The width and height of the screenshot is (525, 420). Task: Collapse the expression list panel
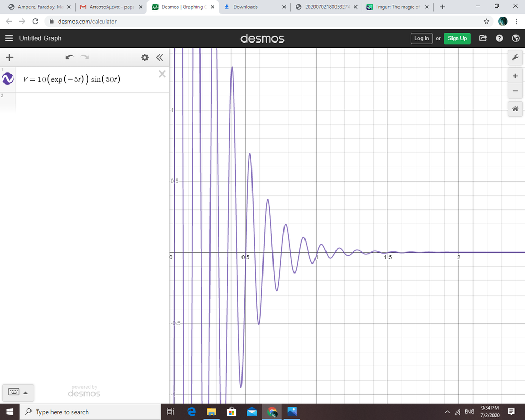(x=160, y=58)
